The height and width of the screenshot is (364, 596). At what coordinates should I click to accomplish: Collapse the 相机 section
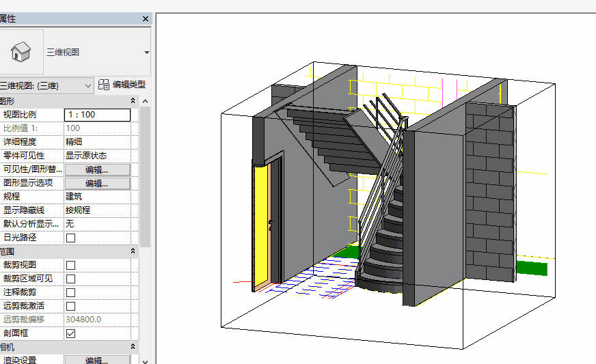tap(133, 346)
